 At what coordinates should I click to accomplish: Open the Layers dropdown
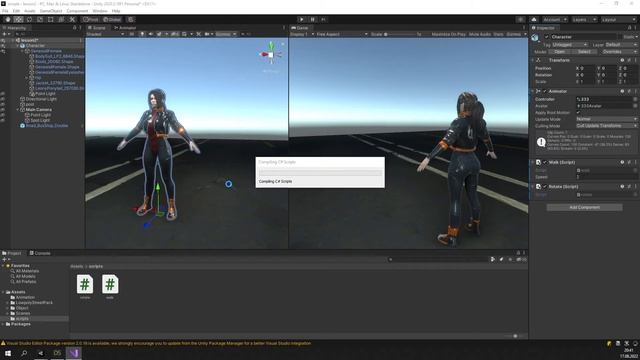coord(584,20)
